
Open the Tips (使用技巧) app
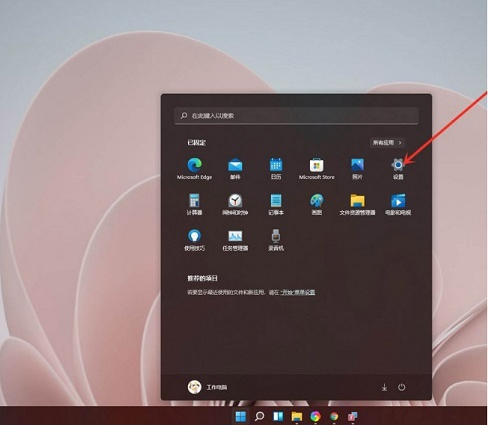195,240
